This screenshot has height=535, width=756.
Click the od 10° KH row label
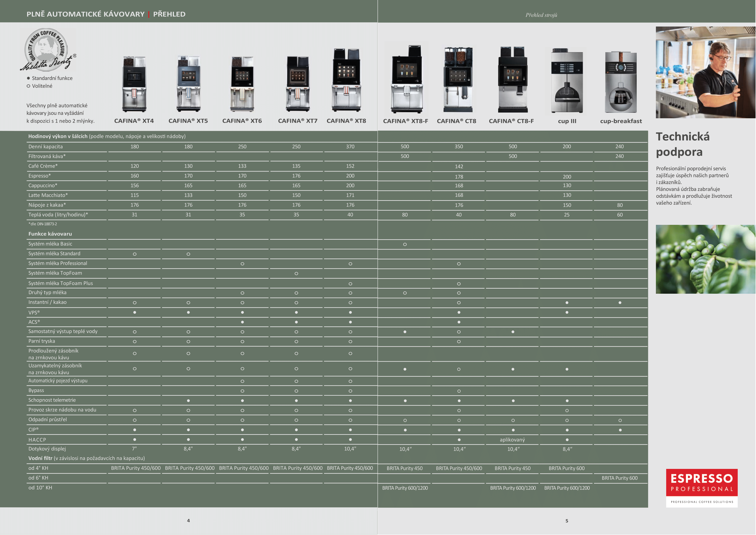point(40,488)
